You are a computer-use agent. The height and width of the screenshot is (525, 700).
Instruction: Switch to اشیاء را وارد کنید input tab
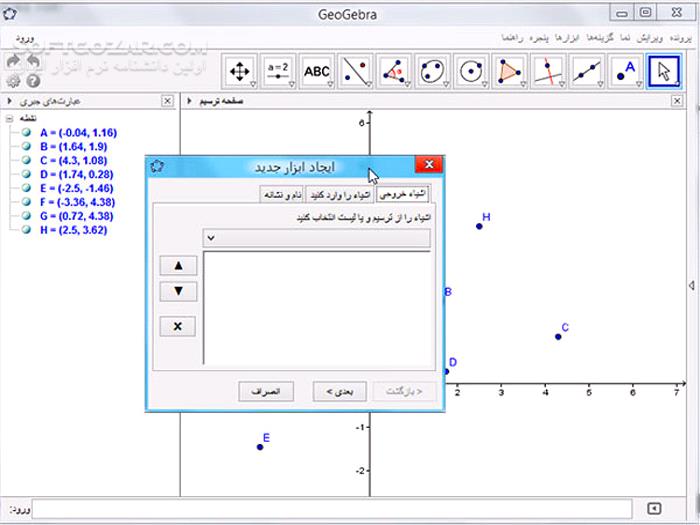[x=341, y=195]
